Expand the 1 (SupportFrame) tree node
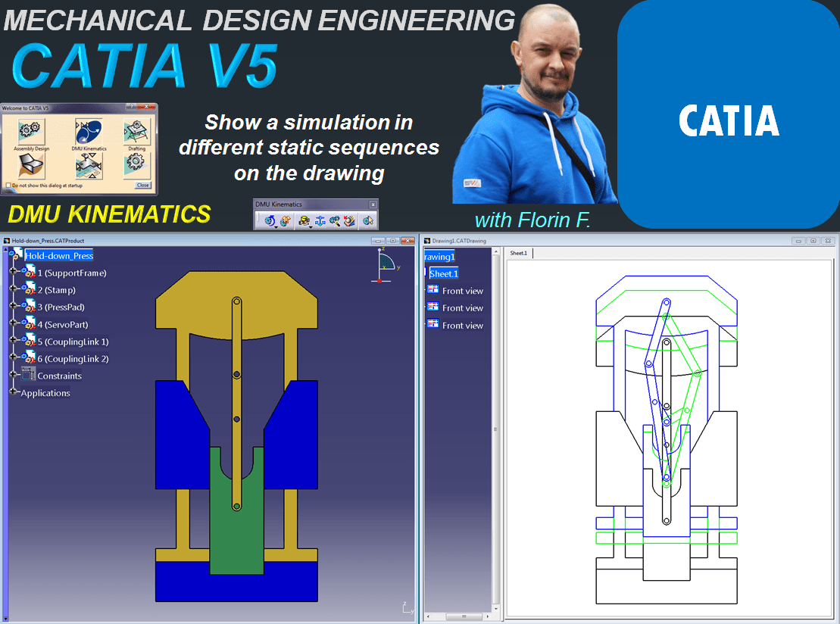The width and height of the screenshot is (840, 624). (x=13, y=273)
